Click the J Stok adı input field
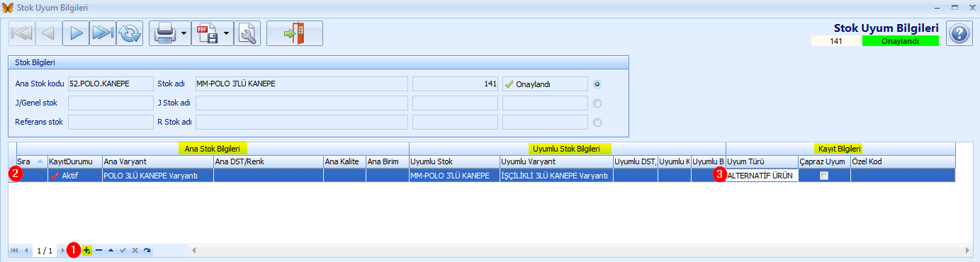 pos(301,103)
